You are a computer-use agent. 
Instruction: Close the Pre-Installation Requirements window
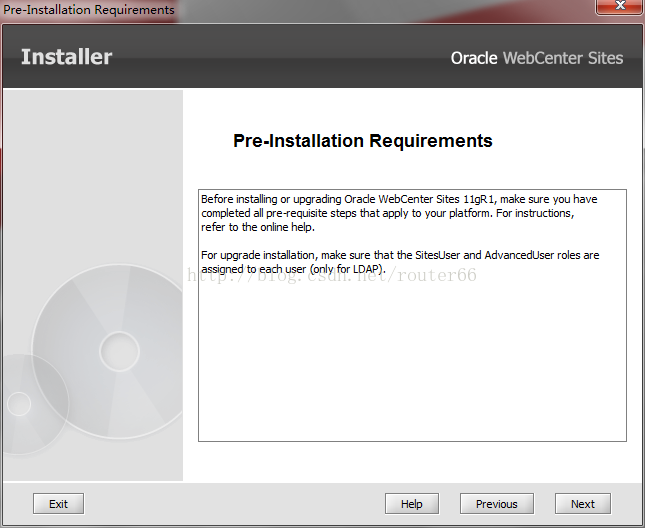click(619, 6)
